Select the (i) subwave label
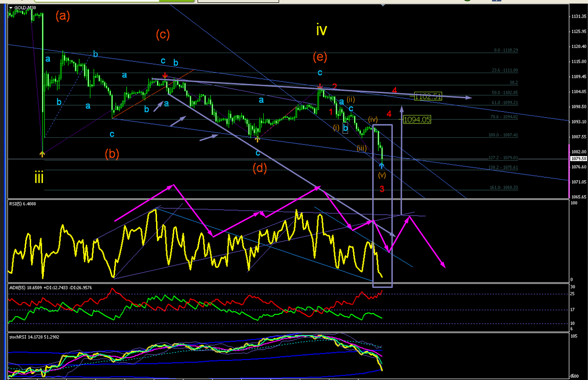The image size is (588, 380). click(336, 127)
